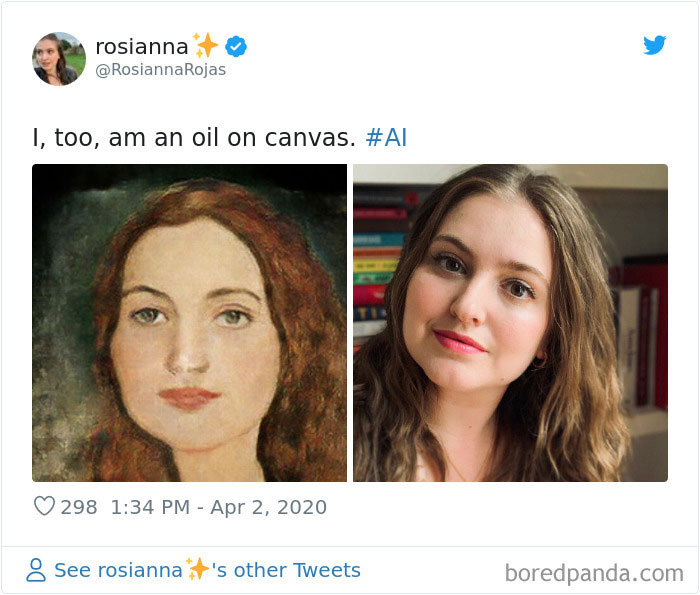Open the #AI hashtag
The image size is (700, 595).
click(386, 138)
